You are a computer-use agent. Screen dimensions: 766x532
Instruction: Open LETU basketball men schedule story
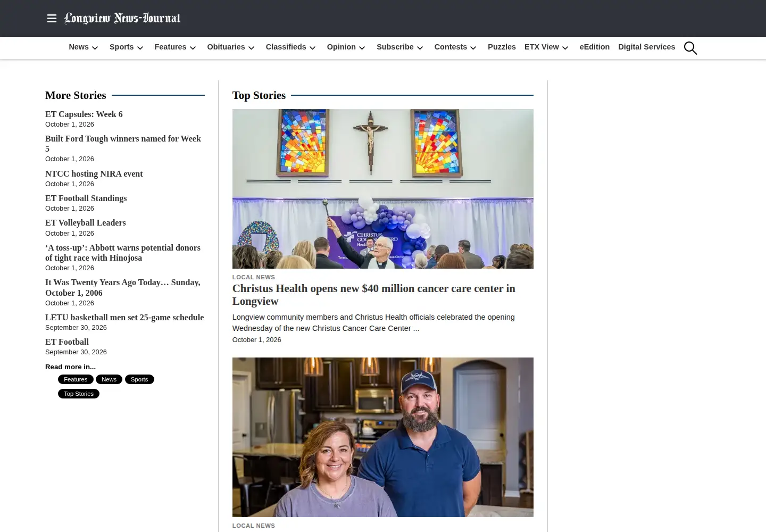pos(124,318)
